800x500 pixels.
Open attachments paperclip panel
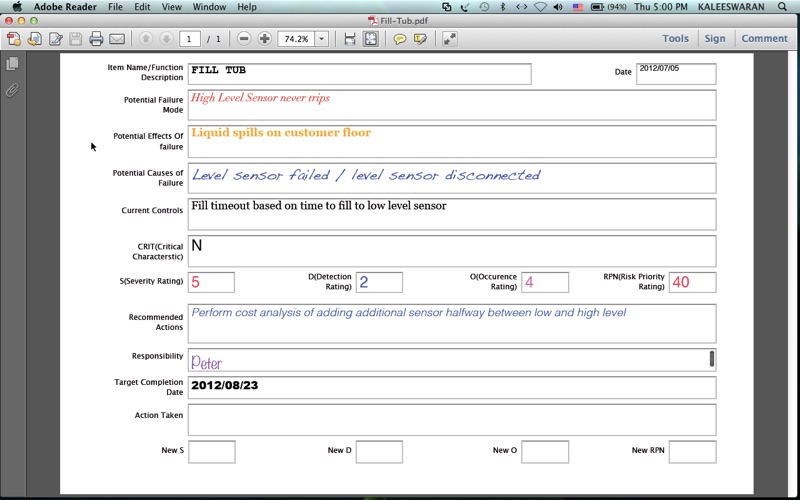[x=12, y=90]
